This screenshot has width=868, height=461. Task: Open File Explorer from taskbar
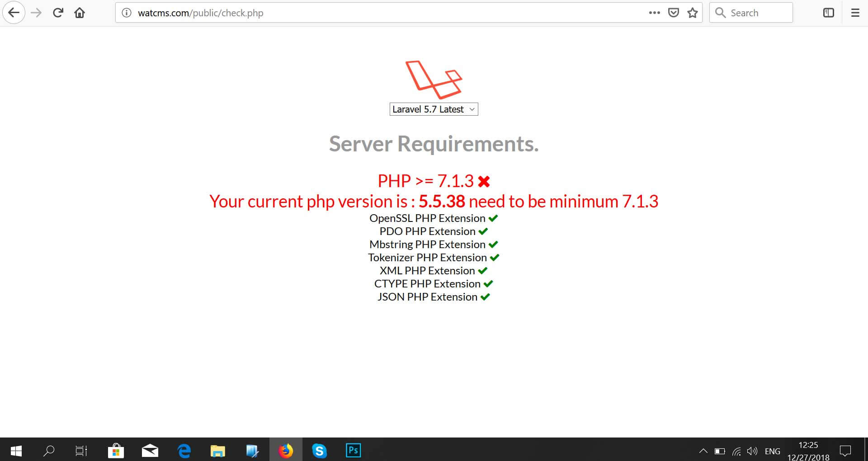coord(218,450)
